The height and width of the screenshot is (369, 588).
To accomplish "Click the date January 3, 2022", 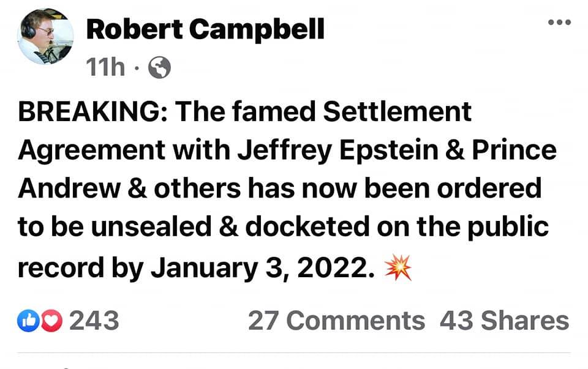I will coord(262,269).
